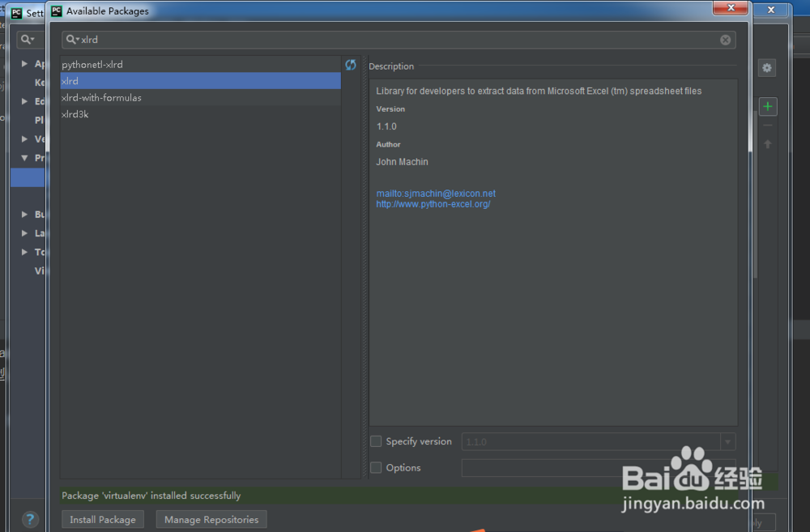Open search options magnifier in Available Packages

[x=72, y=39]
